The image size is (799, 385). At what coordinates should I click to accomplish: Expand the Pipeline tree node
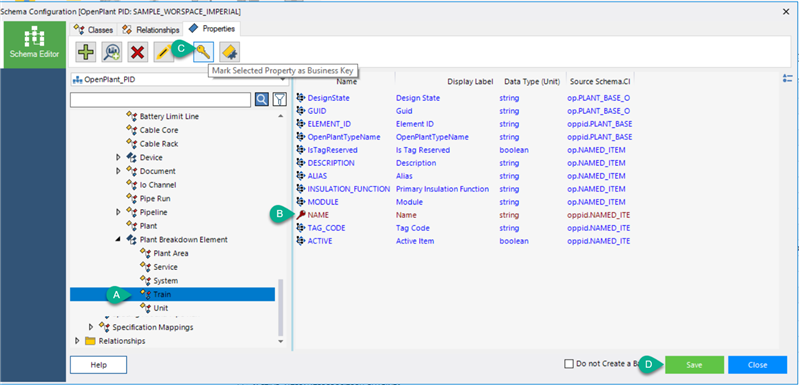119,212
